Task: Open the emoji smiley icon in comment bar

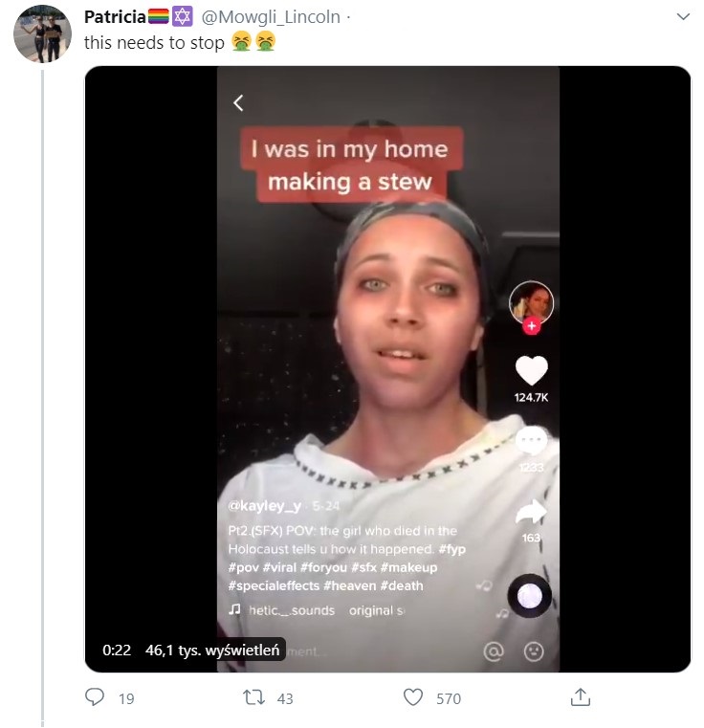Action: [x=533, y=651]
